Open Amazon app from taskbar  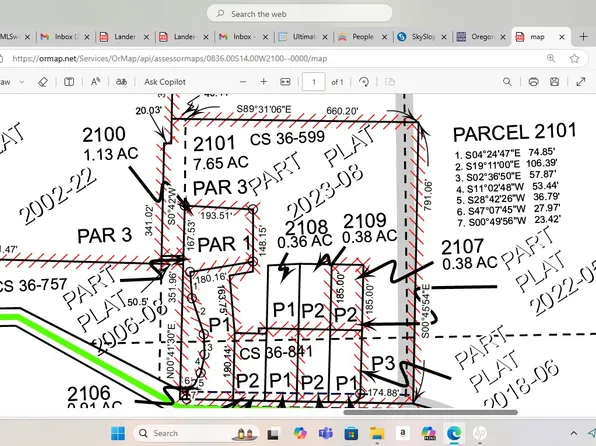click(x=403, y=433)
